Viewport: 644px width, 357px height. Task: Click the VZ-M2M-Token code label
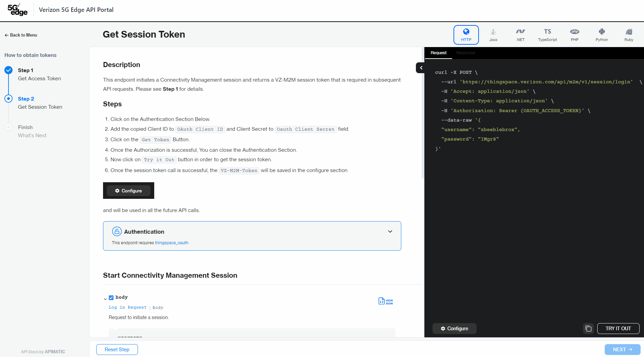pos(239,170)
